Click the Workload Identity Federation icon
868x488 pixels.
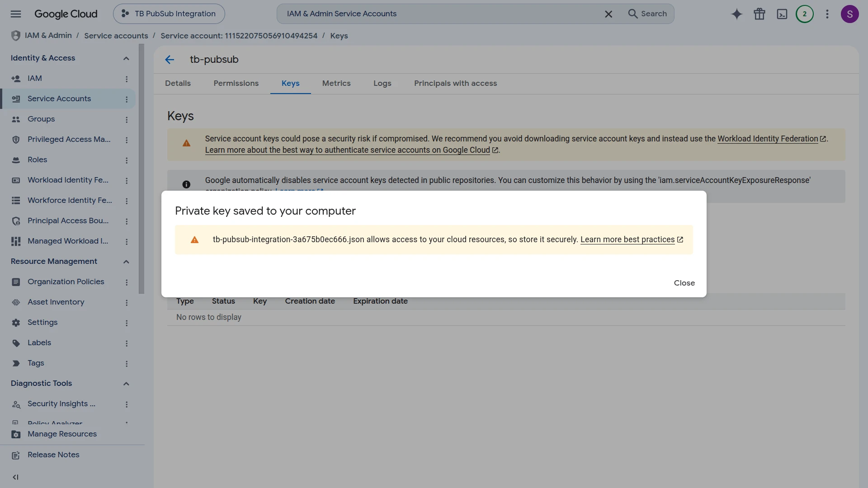click(16, 180)
